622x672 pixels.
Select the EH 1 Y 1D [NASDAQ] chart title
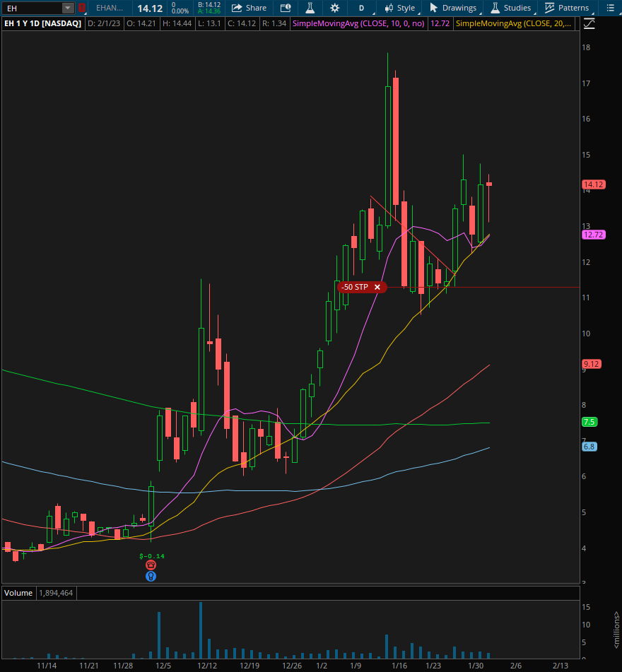click(x=42, y=23)
